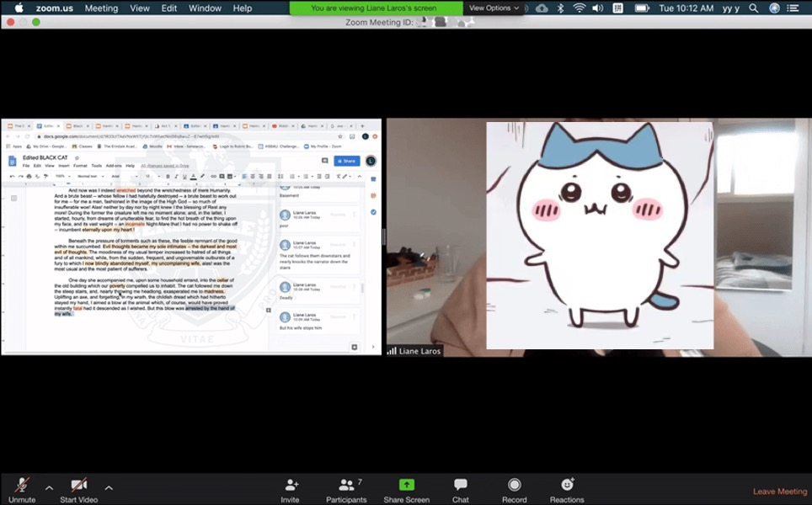This screenshot has height=505, width=812.
Task: Toggle underline formatting in Docs
Action: tap(184, 177)
